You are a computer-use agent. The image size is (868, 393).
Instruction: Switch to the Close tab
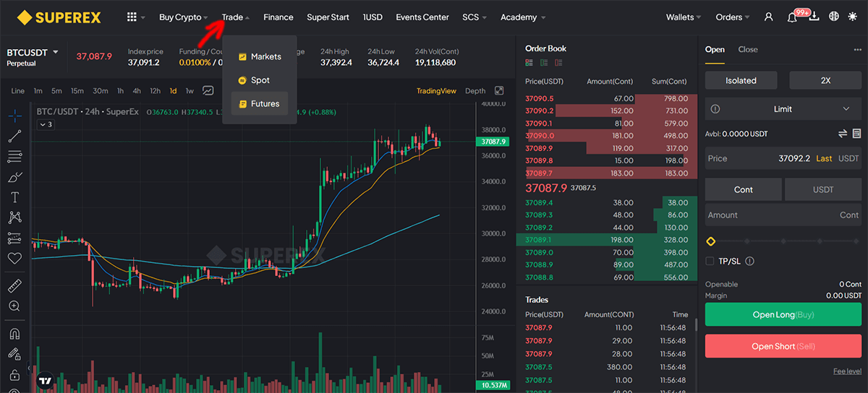click(748, 50)
